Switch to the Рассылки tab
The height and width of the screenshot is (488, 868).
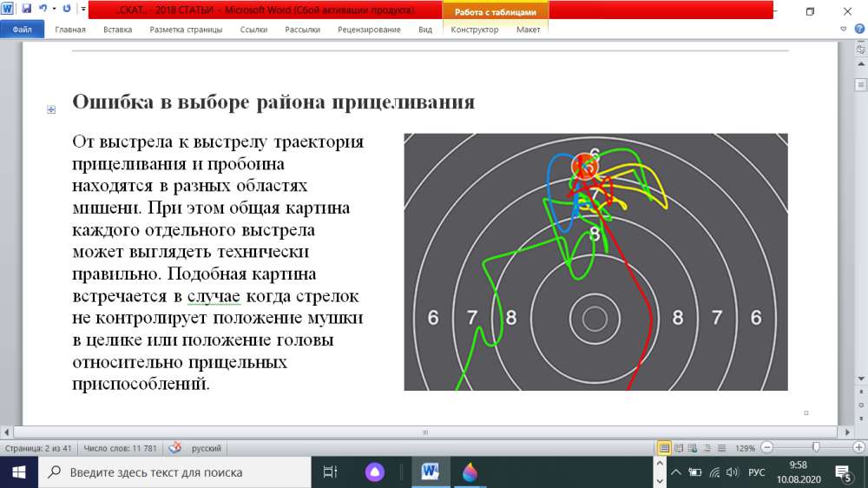click(302, 30)
